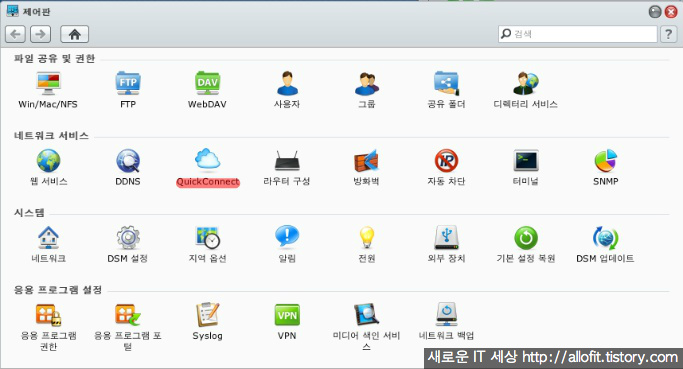Viewport: 683px width, 369px height.
Task: Open the DSM 설정 gear icon
Action: click(x=128, y=238)
